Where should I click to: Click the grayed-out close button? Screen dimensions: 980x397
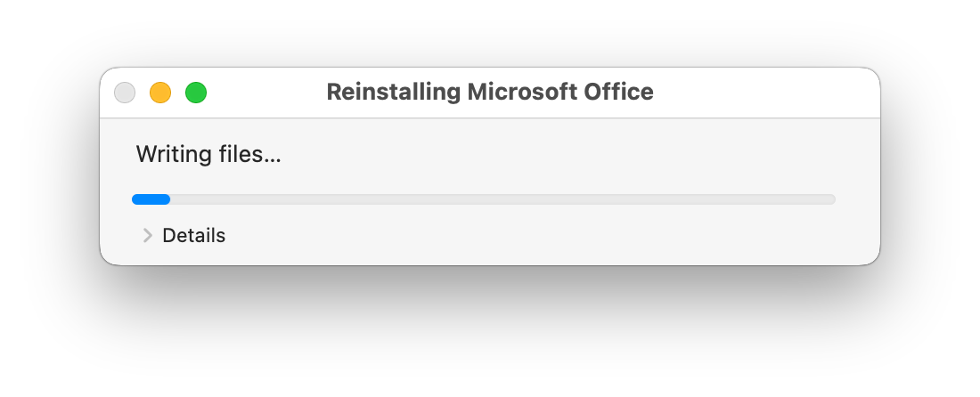click(x=125, y=93)
